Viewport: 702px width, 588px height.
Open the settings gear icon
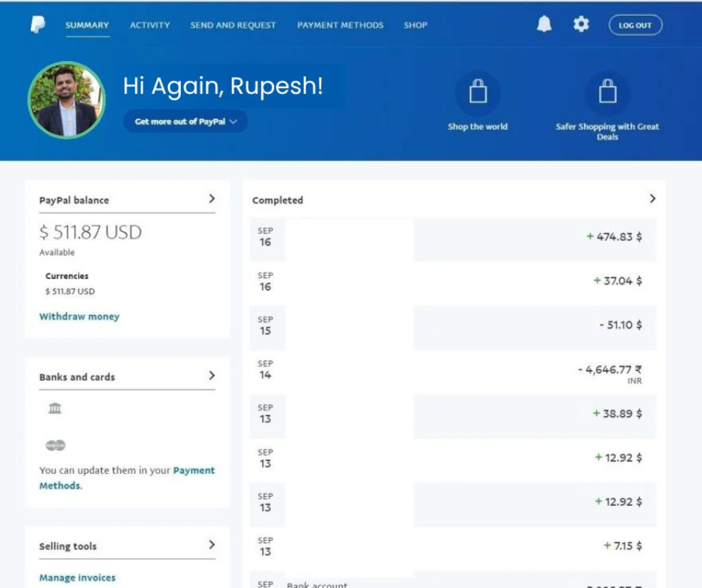(x=581, y=24)
